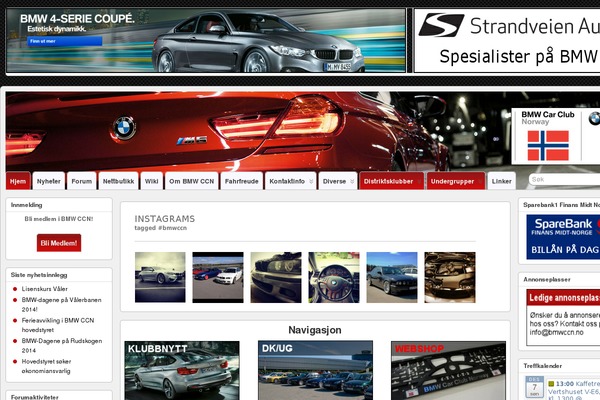Viewport: 600px width, 400px height.
Task: Open the Nyheter tab
Action: 49,181
